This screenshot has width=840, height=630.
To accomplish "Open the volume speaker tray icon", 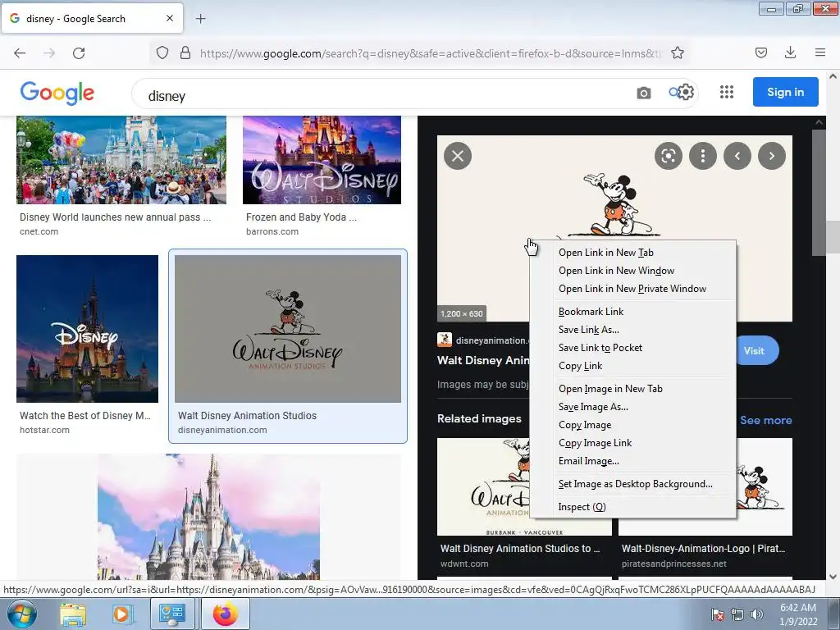I will click(x=756, y=614).
